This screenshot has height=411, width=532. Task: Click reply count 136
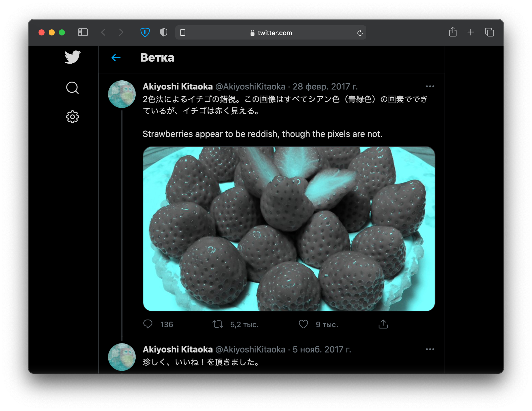pyautogui.click(x=166, y=324)
